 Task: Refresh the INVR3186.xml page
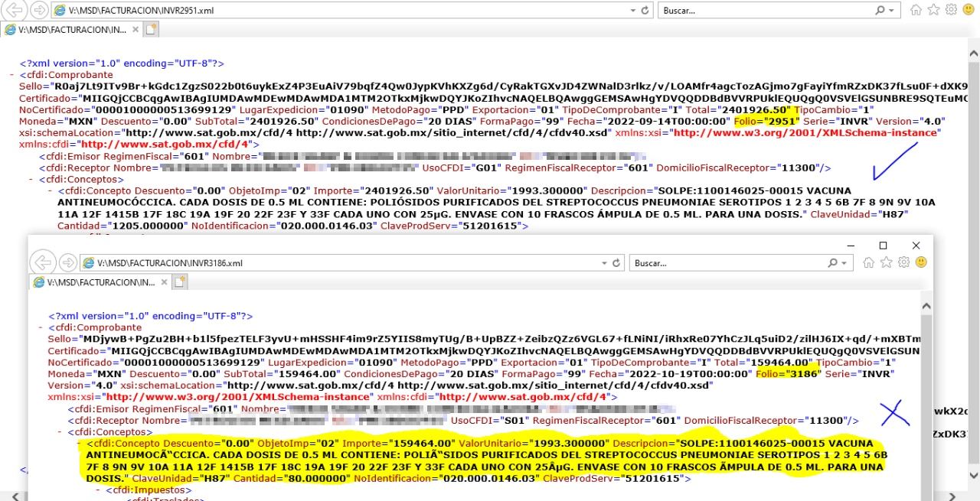tap(617, 263)
